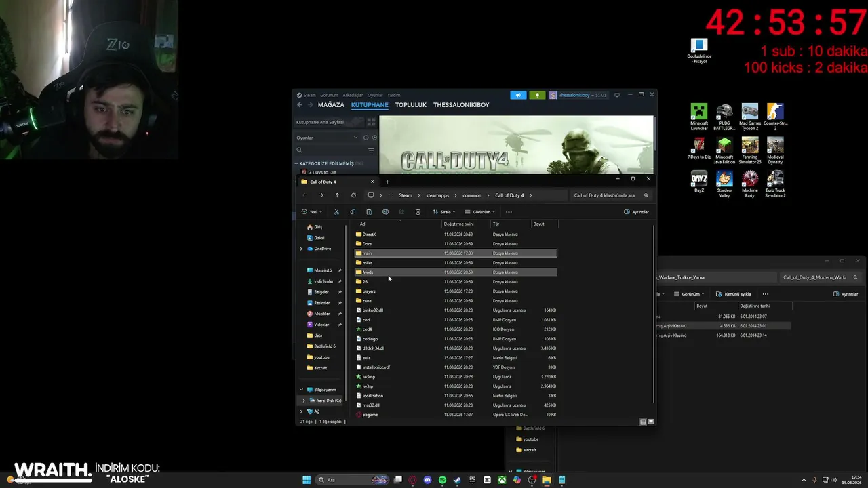Go forward in Explorer navigation
Screen dimensions: 868x488
tap(321, 195)
